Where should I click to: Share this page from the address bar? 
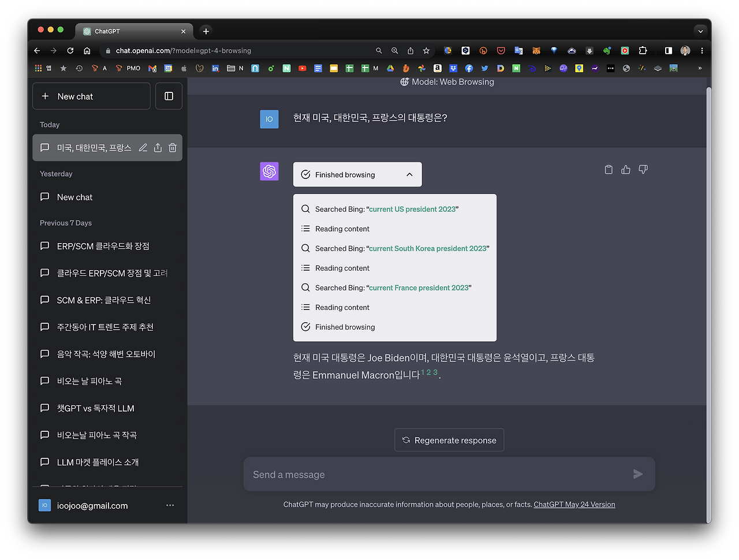pos(410,51)
